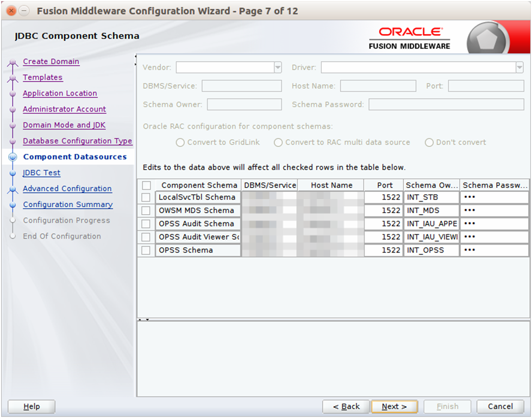Go to the Advanced Configuration step
Screen dimensions: 532x418
pyautogui.click(x=67, y=189)
